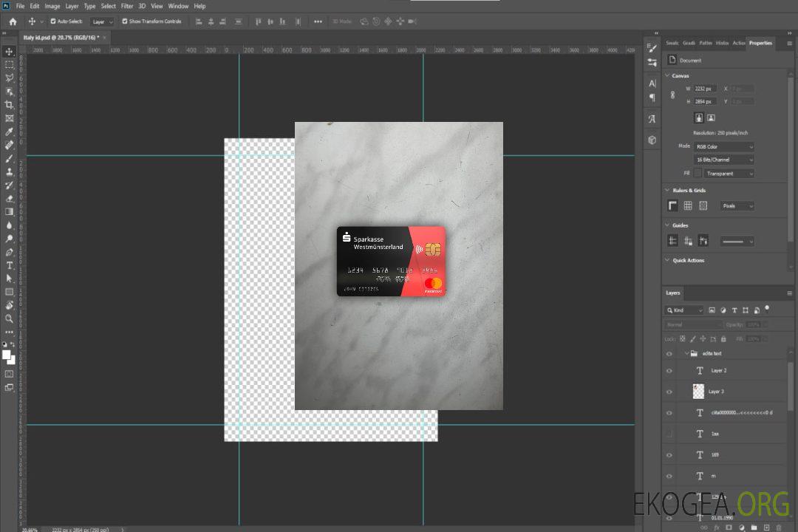Open the Character panel icon
This screenshot has height=532, width=798.
coord(652,83)
